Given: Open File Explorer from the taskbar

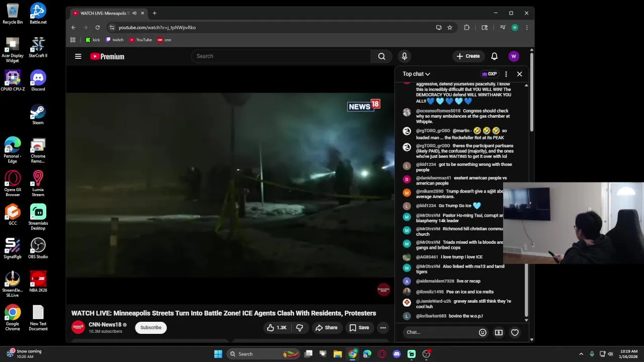Looking at the screenshot, I should pos(338,354).
